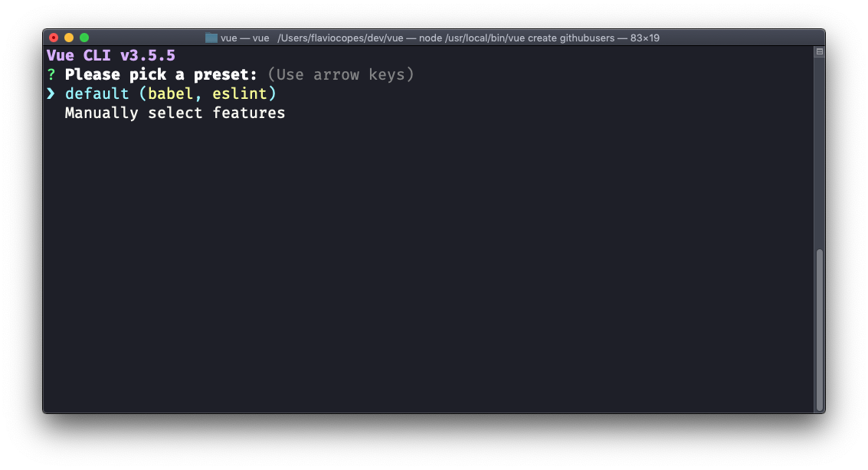868x470 pixels.
Task: Click the scrollbar track above the thumb
Action: (x=819, y=153)
